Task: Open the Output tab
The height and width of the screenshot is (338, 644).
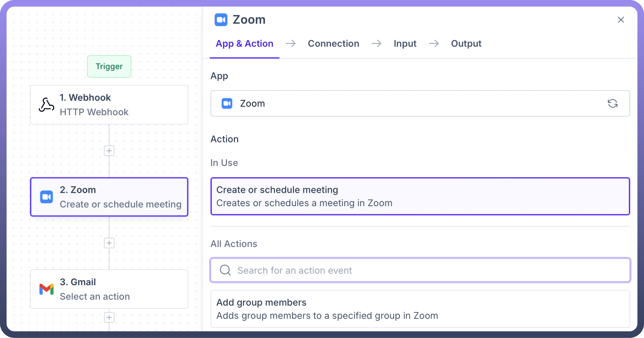Action: tap(466, 44)
